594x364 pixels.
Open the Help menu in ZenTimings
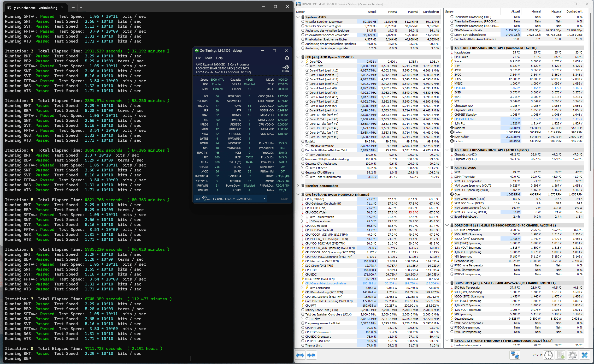219,58
